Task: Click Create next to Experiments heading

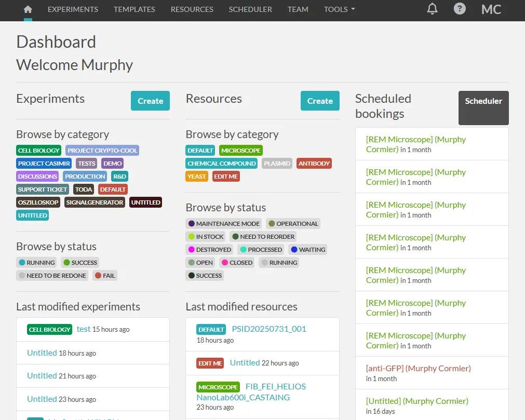Action: (x=151, y=101)
